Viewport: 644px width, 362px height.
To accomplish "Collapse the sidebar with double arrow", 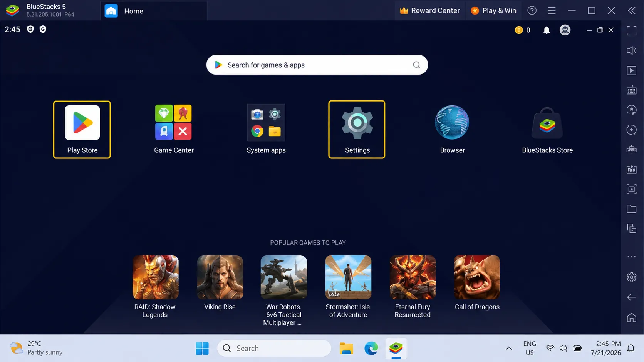I will 632,10.
